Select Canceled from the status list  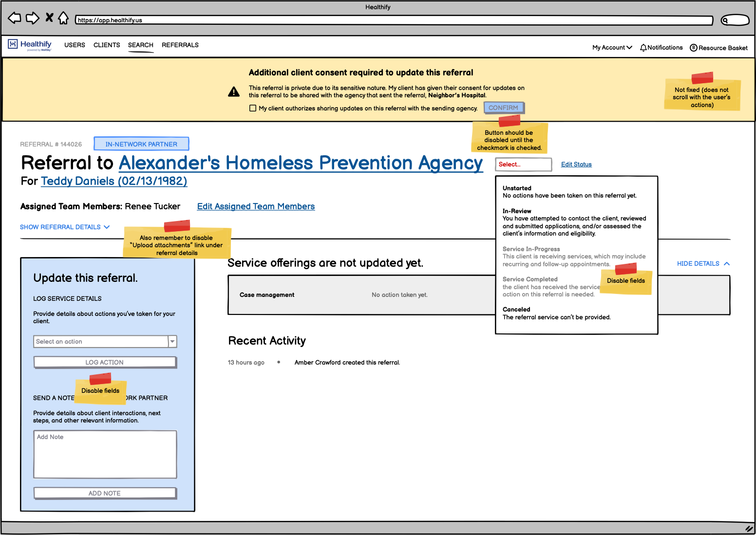pyautogui.click(x=516, y=309)
